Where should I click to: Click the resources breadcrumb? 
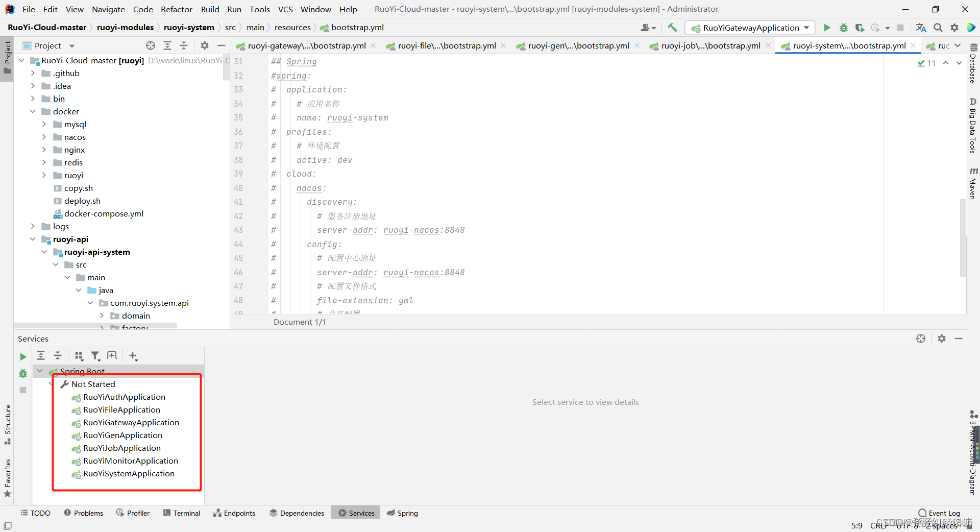point(292,28)
